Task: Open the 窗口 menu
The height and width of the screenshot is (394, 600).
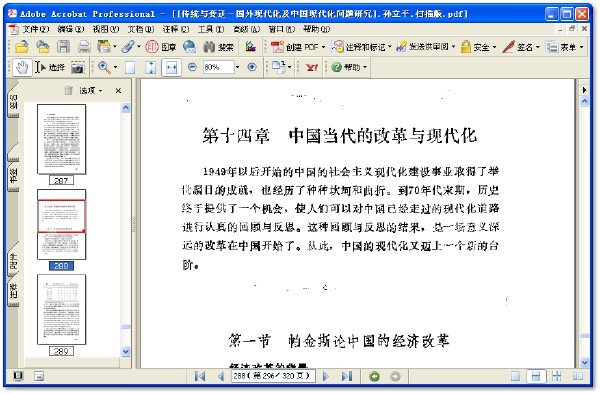Action: [x=281, y=29]
